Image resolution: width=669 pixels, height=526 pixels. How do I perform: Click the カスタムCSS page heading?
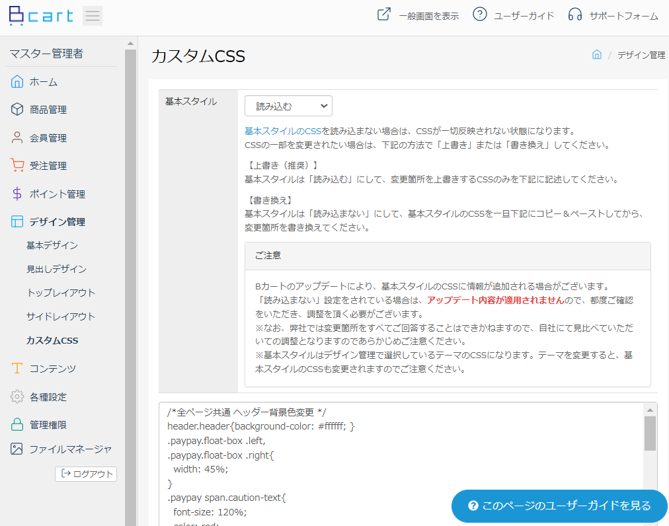coord(198,56)
